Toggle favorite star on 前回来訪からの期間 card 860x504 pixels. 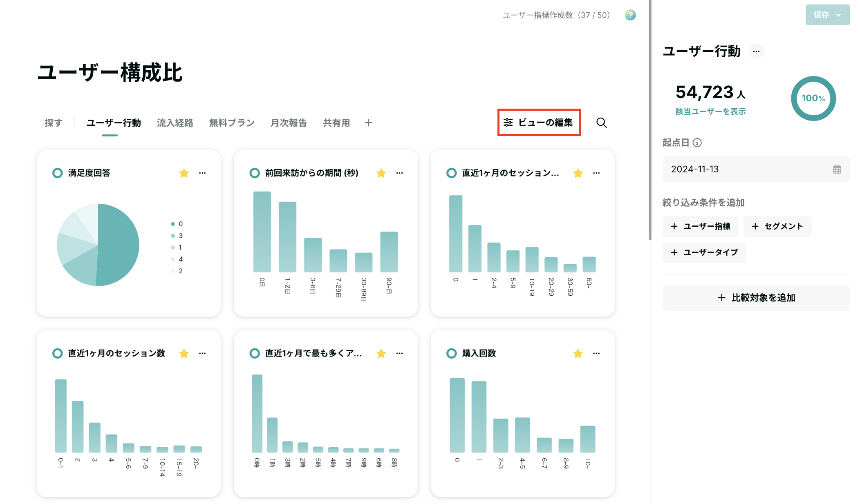381,173
